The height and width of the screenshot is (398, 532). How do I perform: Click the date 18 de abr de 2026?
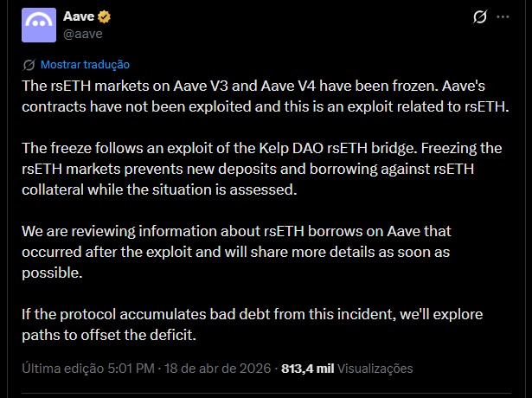[x=213, y=368]
